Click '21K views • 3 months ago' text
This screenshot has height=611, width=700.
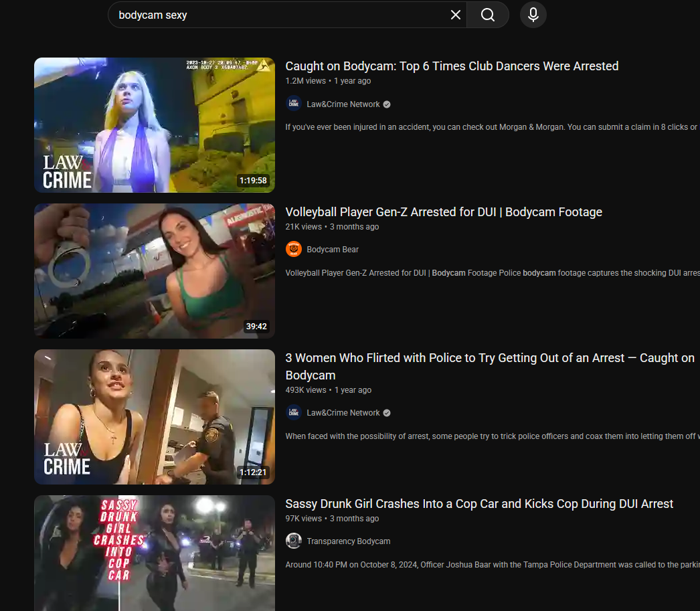tap(332, 227)
